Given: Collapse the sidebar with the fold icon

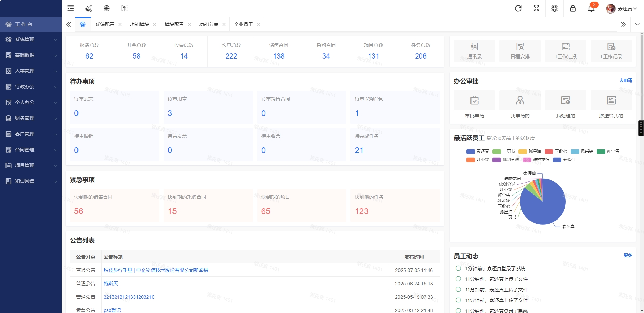Looking at the screenshot, I should coord(70,8).
